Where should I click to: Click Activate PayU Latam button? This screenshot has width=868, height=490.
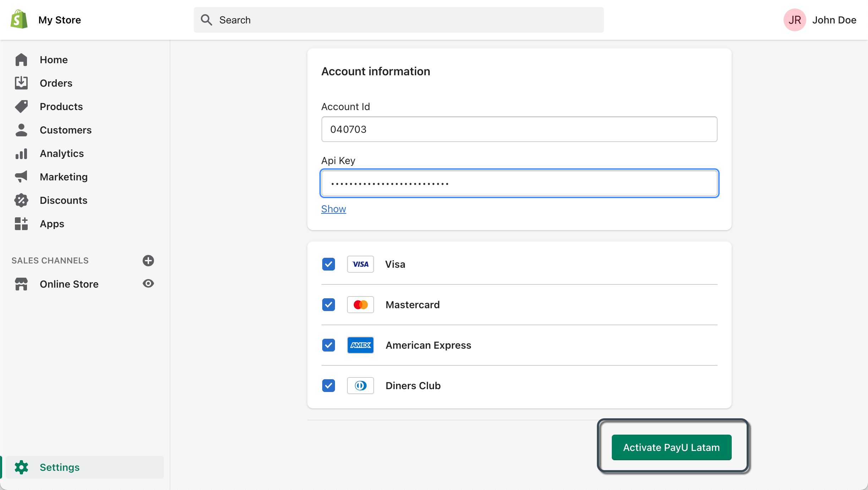pyautogui.click(x=671, y=447)
